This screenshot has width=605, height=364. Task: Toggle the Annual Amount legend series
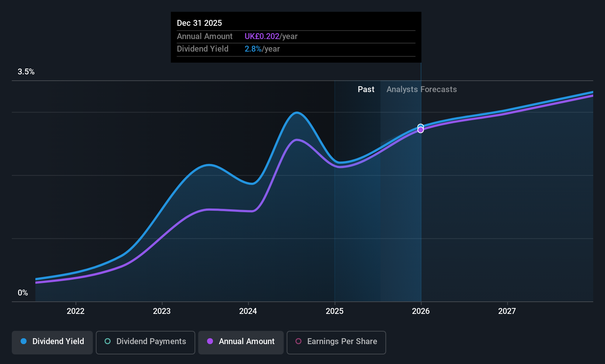tap(241, 342)
